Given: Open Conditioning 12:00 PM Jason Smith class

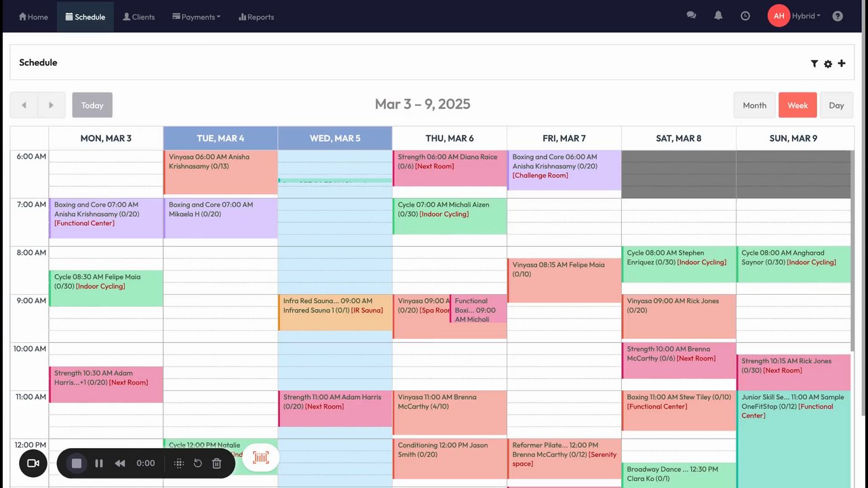Looking at the screenshot, I should tap(450, 459).
